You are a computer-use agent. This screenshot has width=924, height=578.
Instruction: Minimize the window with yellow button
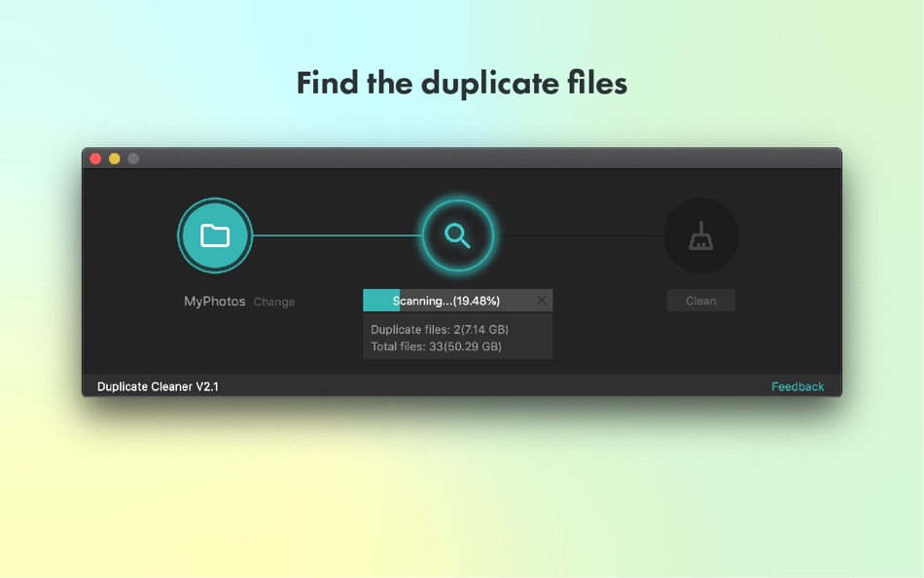tap(115, 159)
